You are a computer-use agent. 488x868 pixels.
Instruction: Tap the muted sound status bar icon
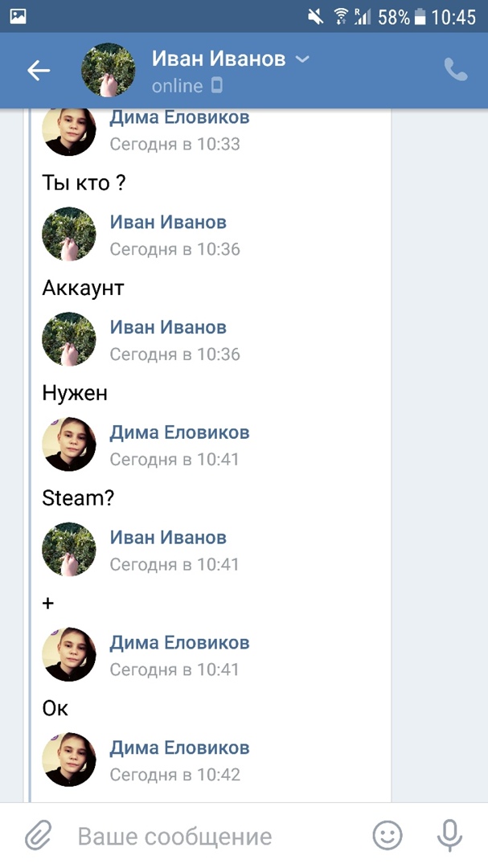point(316,17)
